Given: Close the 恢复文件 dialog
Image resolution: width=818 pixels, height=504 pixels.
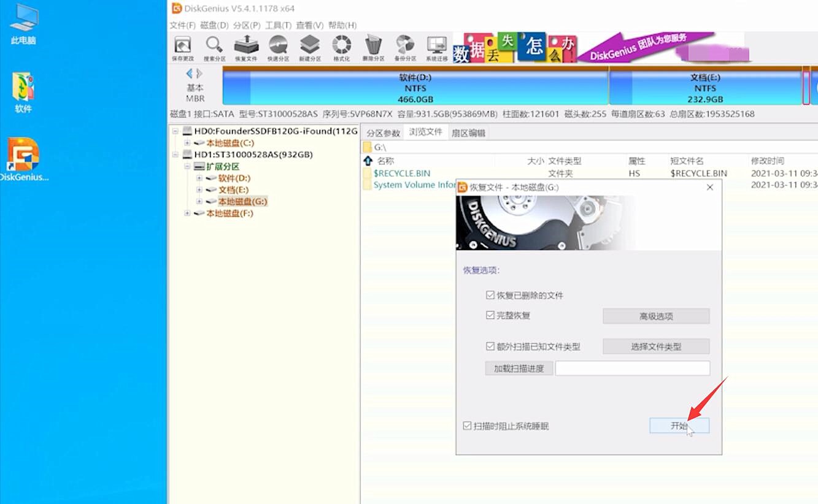Looking at the screenshot, I should [x=710, y=187].
